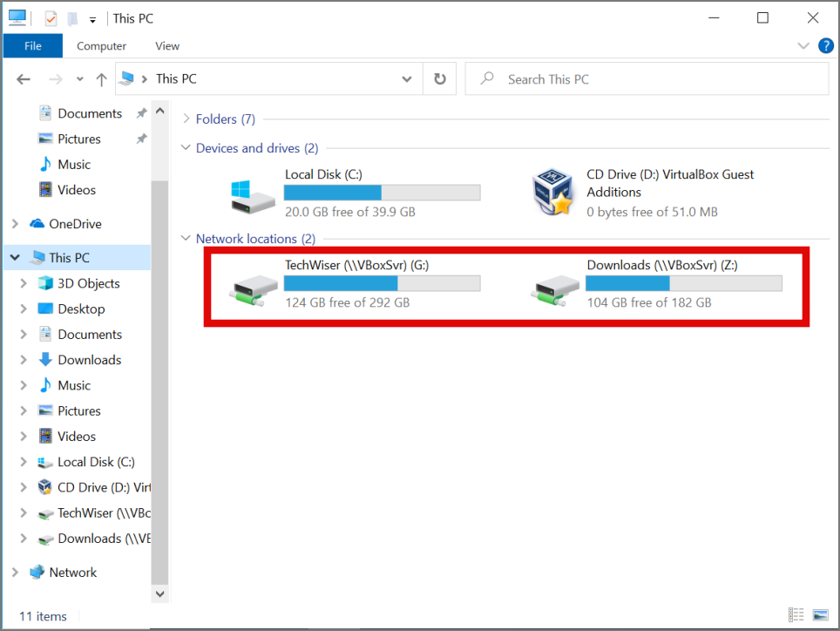Click the TechWiser (G:) usage bar
Image resolution: width=840 pixels, height=631 pixels.
[382, 283]
